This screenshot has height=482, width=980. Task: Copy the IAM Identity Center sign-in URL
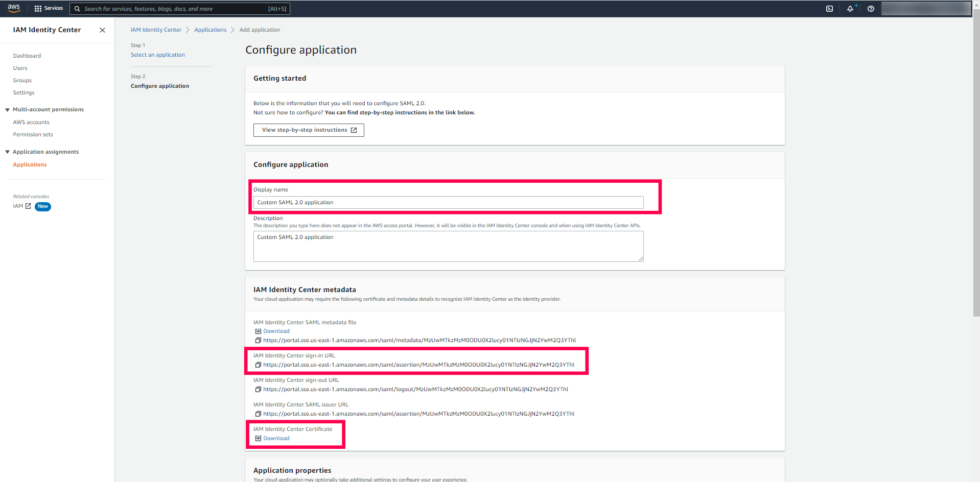click(x=258, y=365)
